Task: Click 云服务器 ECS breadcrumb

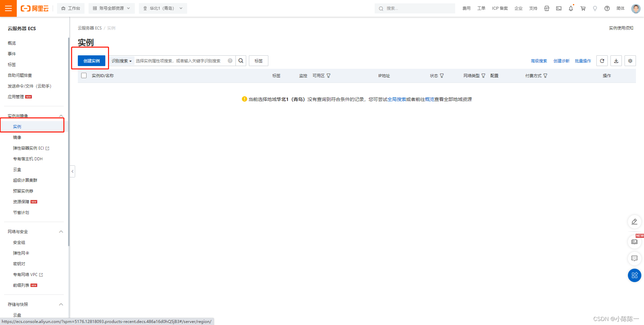Action: pyautogui.click(x=90, y=28)
